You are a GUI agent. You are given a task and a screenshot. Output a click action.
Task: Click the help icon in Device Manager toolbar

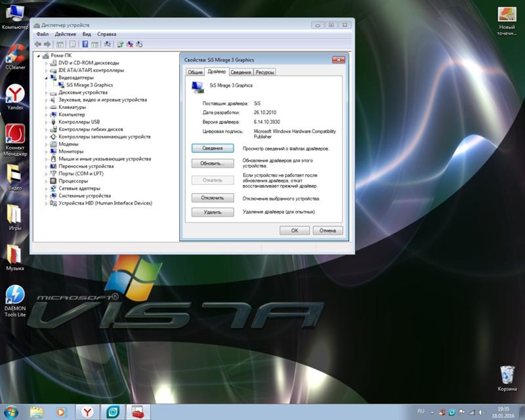[85, 44]
